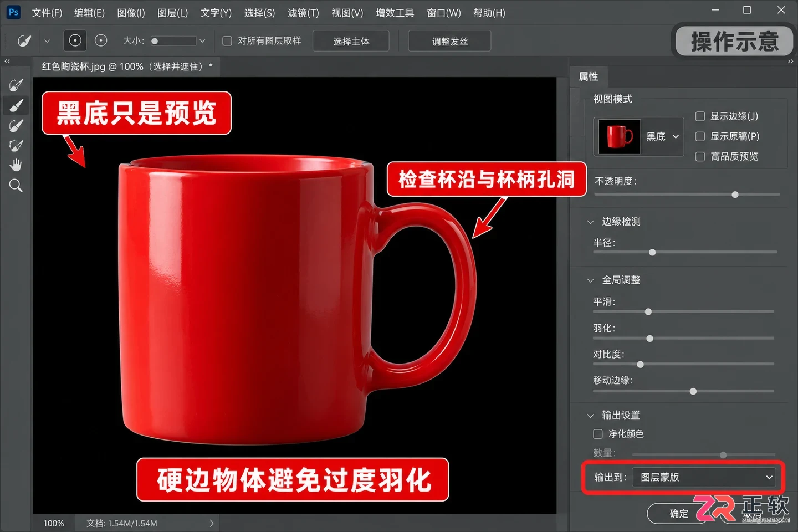Click the 半径 slider handle
The image size is (798, 532).
coord(652,252)
